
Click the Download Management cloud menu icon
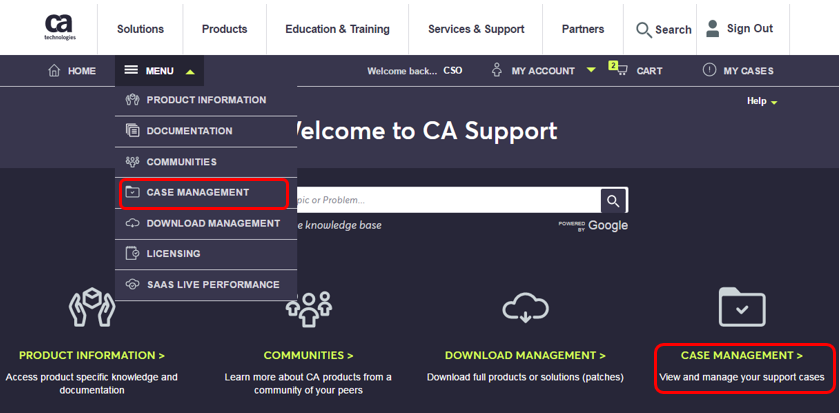click(132, 223)
